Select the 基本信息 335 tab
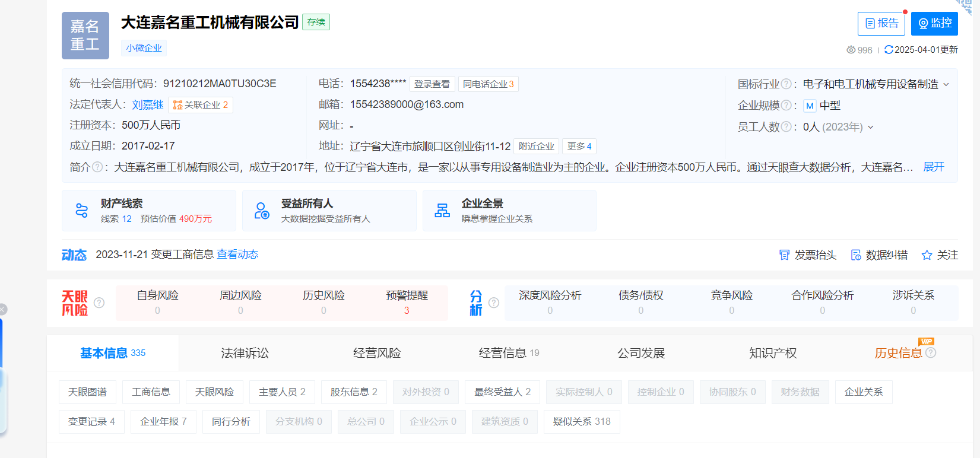980x458 pixels. coord(113,353)
